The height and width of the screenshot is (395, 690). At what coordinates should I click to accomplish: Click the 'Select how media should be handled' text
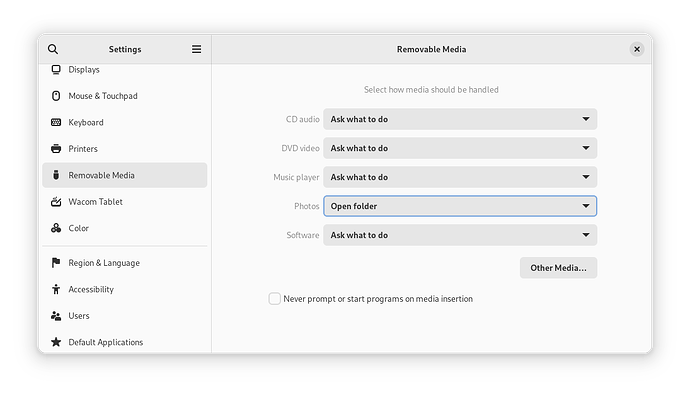pos(431,90)
